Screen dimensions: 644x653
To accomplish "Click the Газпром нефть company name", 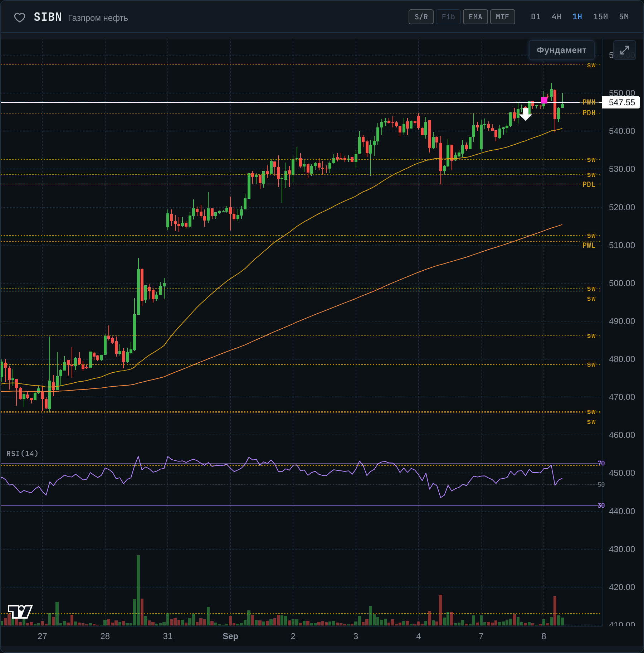I will coord(98,18).
